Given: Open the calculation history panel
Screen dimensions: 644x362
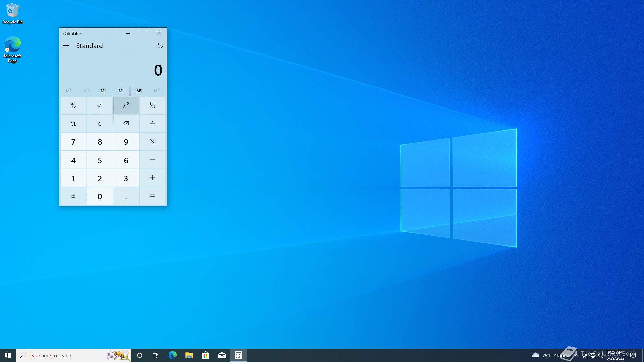Looking at the screenshot, I should tap(160, 46).
